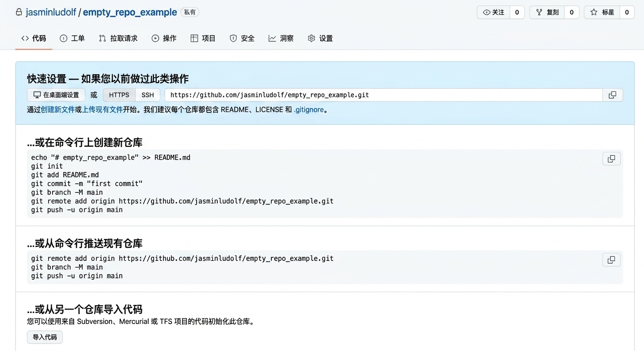644x351 pixels.
Task: Click the heading …或在命令行上创建新仓库
Action: [85, 143]
